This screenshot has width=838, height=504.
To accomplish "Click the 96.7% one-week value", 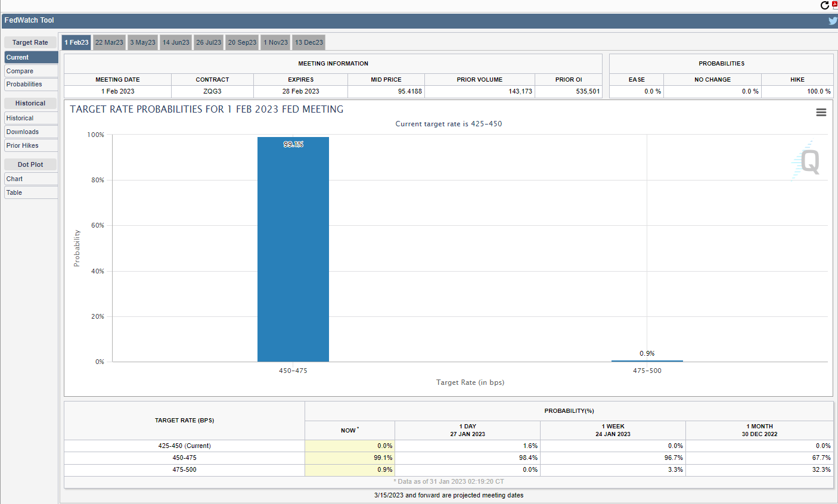I will tap(673, 458).
